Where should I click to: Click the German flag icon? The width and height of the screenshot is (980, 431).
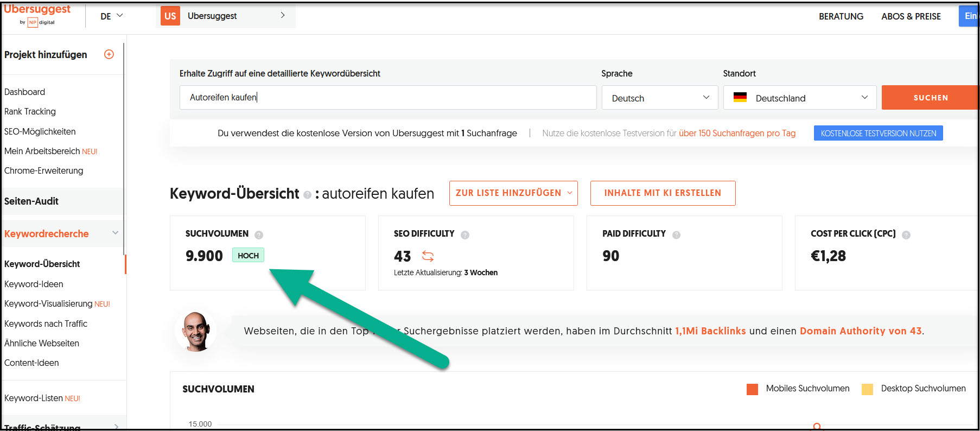coord(740,97)
